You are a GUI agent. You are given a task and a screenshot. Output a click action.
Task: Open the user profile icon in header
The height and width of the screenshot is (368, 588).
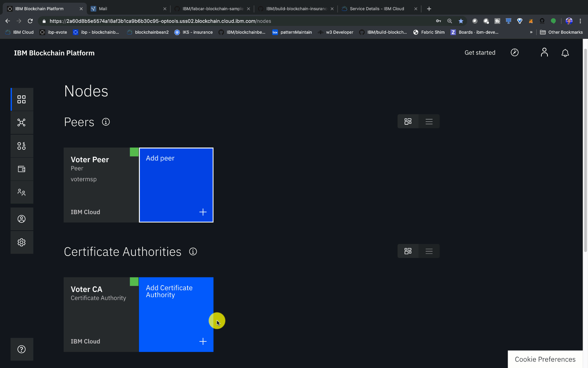544,52
